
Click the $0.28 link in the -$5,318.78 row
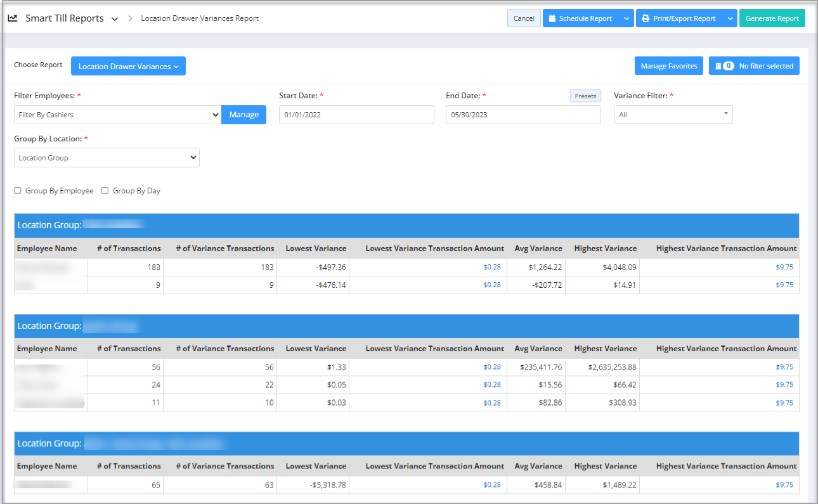492,485
